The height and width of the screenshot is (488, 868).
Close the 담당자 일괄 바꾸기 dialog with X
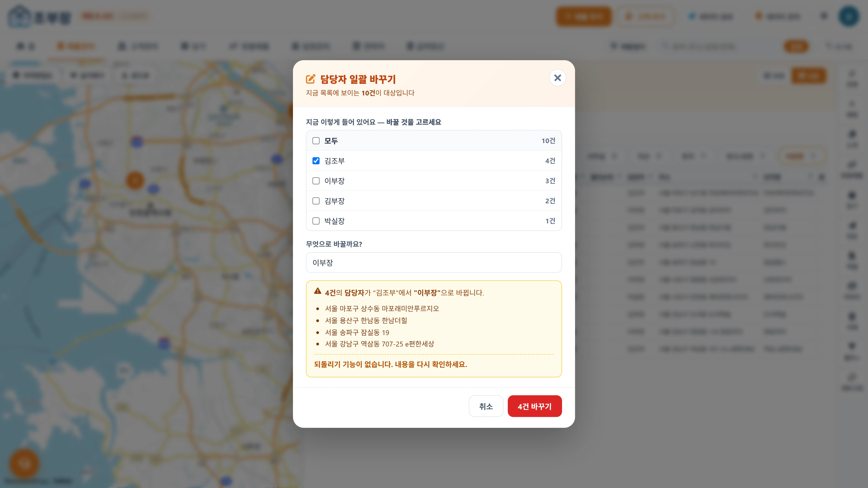tap(557, 78)
